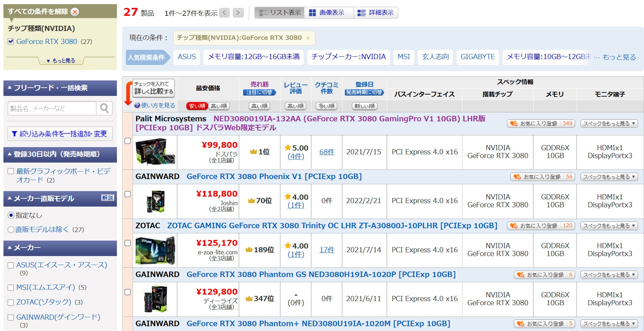Click チェックを入れて詳しく比較する button

tap(154, 88)
